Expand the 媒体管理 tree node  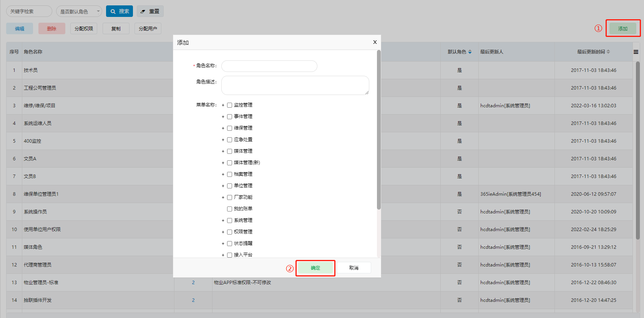223,151
